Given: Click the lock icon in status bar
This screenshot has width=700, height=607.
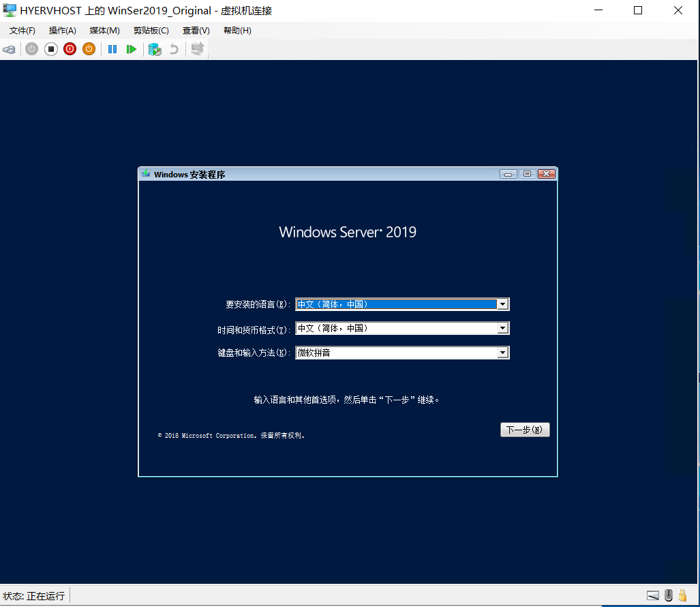Looking at the screenshot, I should pos(684,595).
